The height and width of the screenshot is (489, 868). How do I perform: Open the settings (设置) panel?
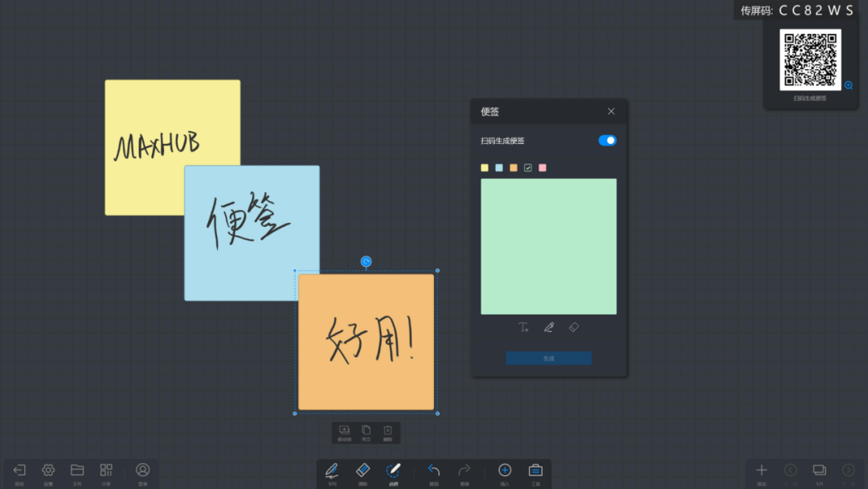click(48, 471)
